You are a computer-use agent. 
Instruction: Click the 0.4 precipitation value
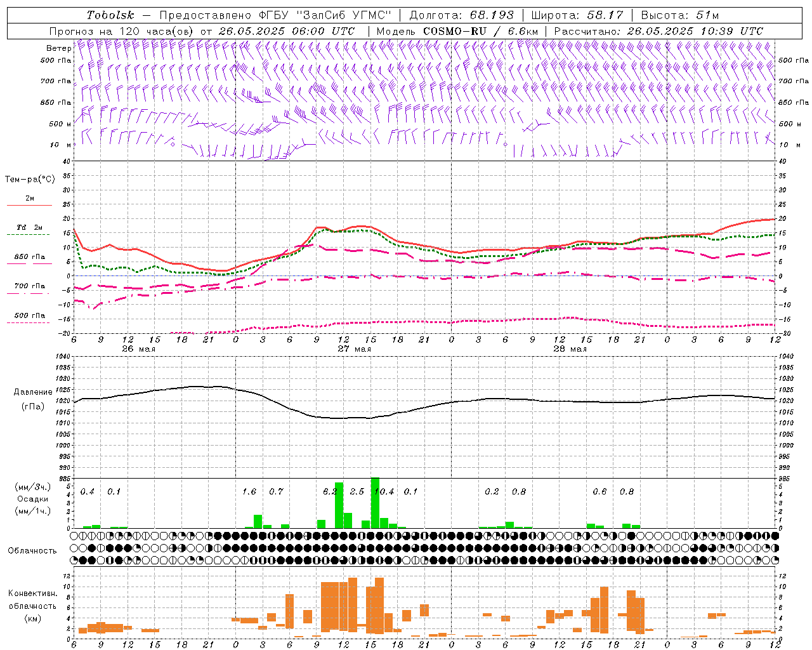click(x=88, y=492)
